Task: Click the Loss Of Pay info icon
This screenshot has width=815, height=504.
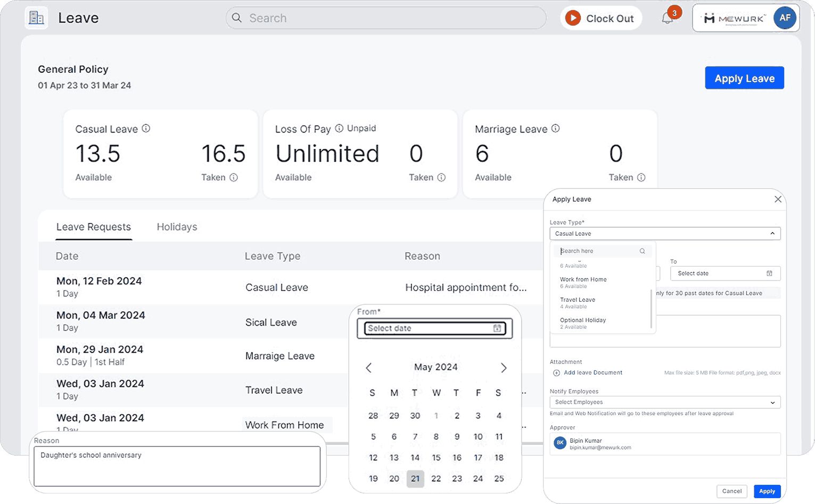Action: (339, 128)
